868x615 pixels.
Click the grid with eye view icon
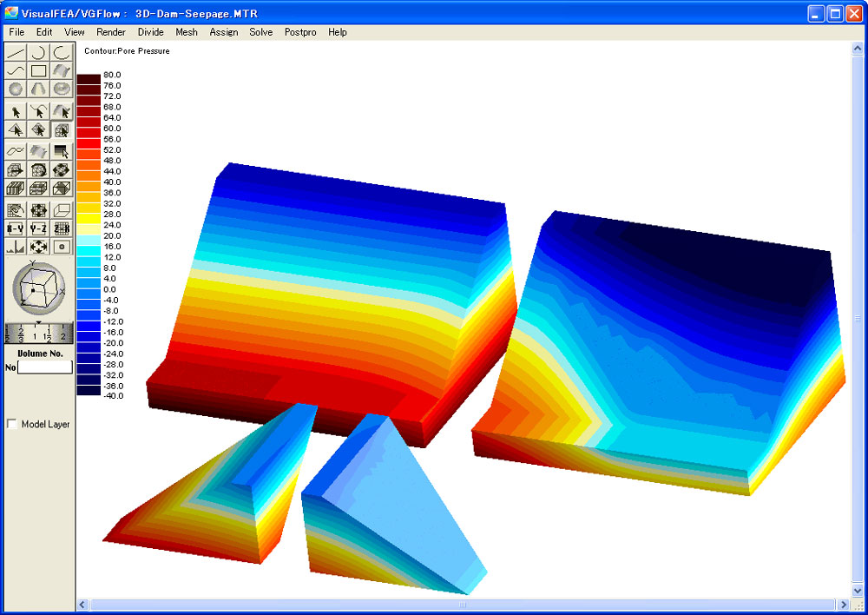16,210
